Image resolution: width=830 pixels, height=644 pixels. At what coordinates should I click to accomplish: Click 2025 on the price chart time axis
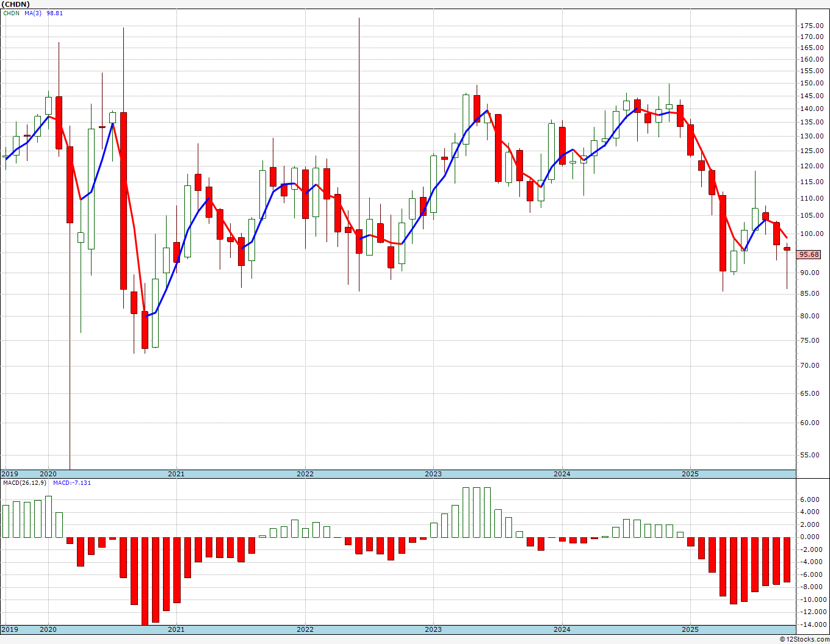click(690, 474)
